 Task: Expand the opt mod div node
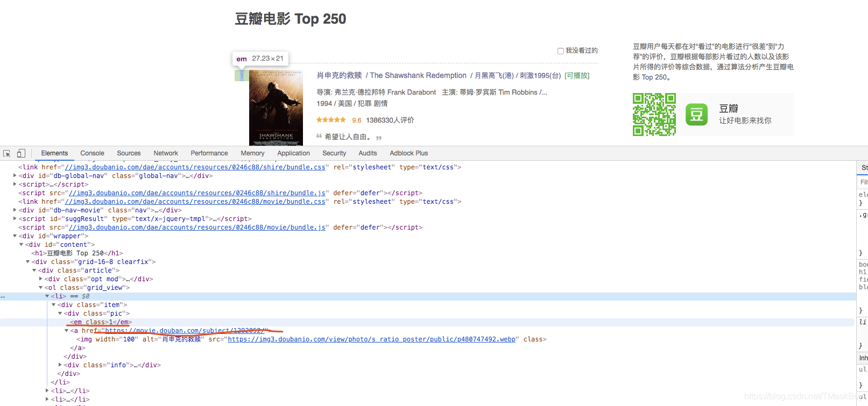[x=41, y=279]
